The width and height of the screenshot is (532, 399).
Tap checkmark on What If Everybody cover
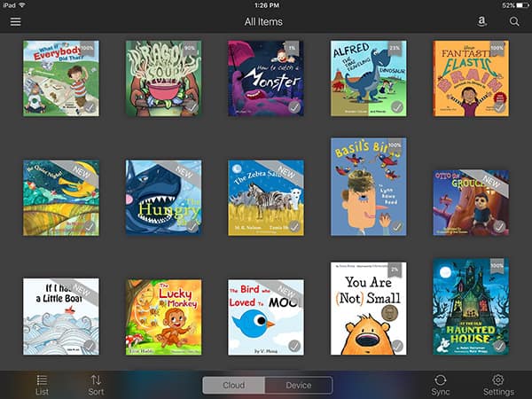click(x=89, y=107)
